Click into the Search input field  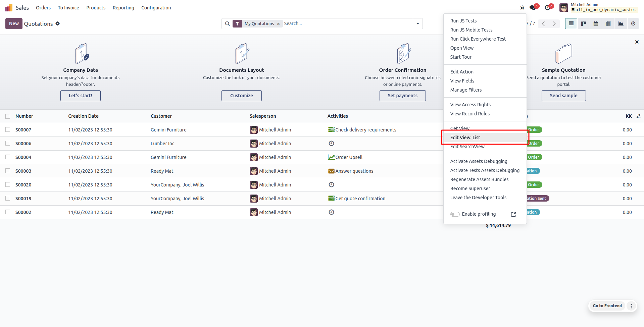[346, 23]
